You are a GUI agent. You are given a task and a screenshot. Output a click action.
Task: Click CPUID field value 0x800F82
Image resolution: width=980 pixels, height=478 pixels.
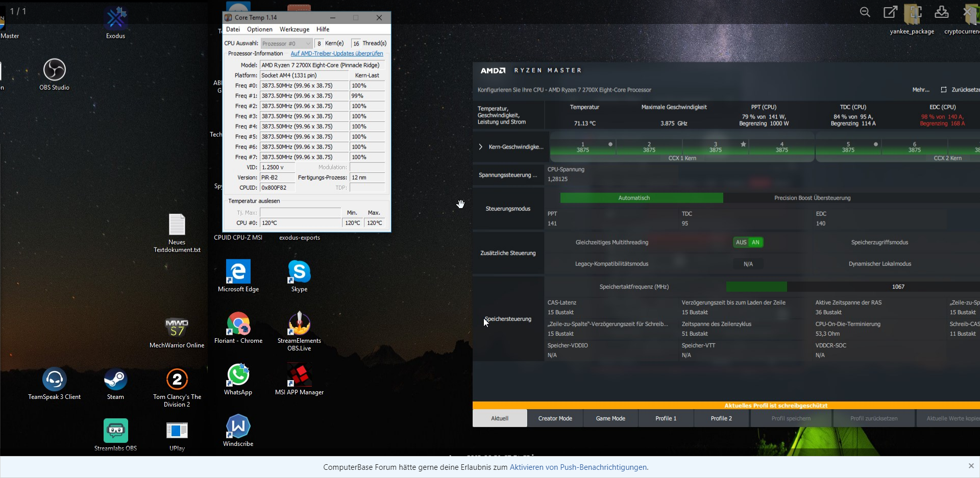tap(277, 188)
